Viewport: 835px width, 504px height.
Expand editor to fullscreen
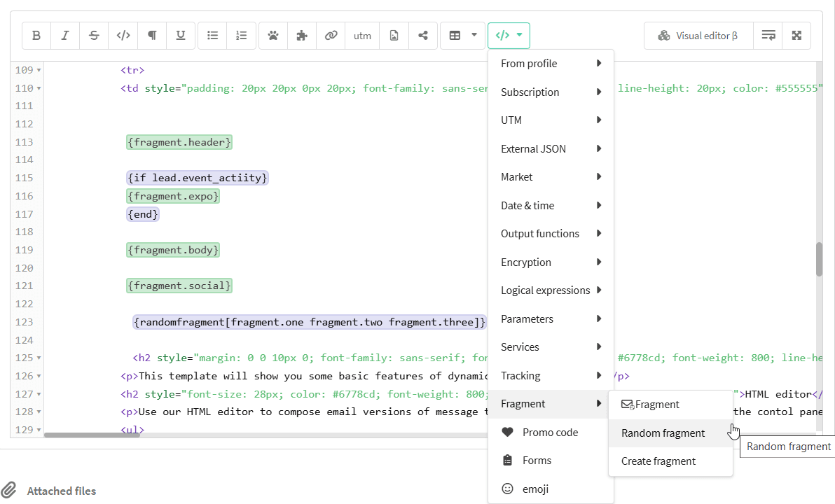click(x=796, y=36)
